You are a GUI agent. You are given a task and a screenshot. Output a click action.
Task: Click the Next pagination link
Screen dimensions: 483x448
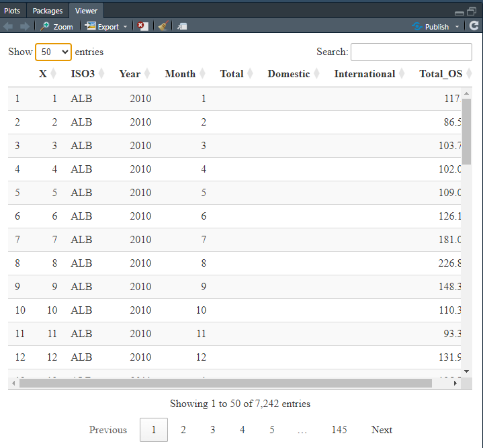(x=382, y=430)
